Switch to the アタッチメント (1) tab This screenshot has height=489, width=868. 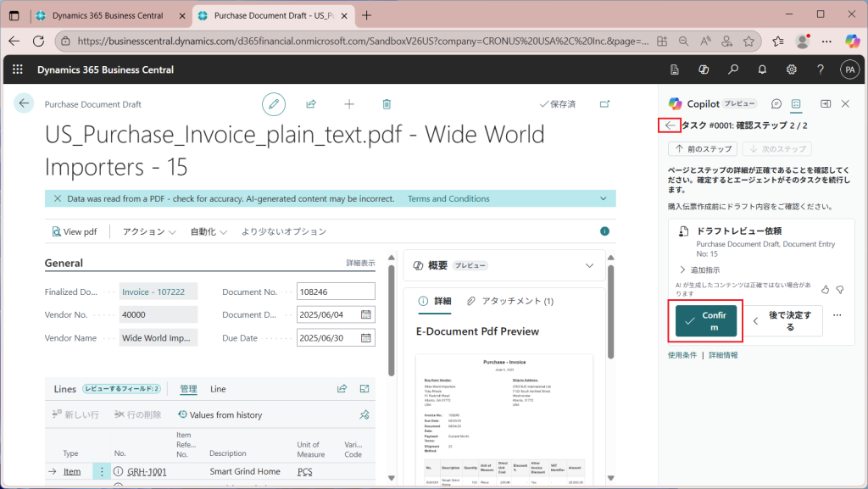click(x=510, y=301)
